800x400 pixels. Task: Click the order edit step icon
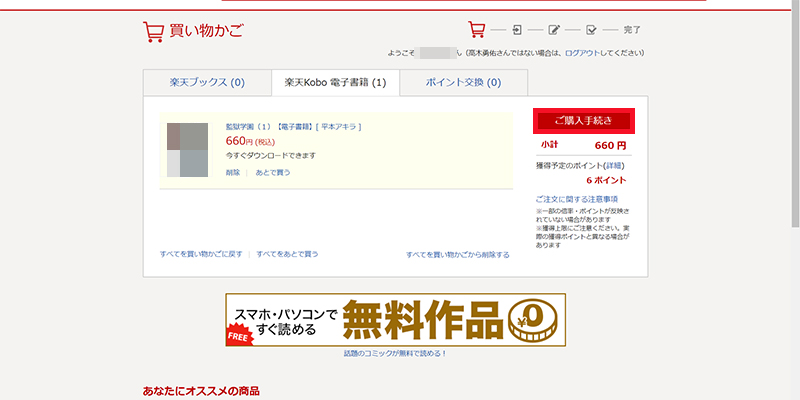tap(554, 30)
